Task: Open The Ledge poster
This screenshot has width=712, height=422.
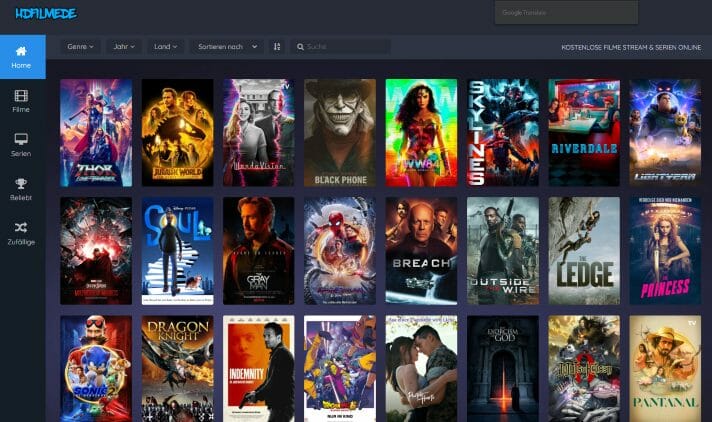Action: point(584,251)
